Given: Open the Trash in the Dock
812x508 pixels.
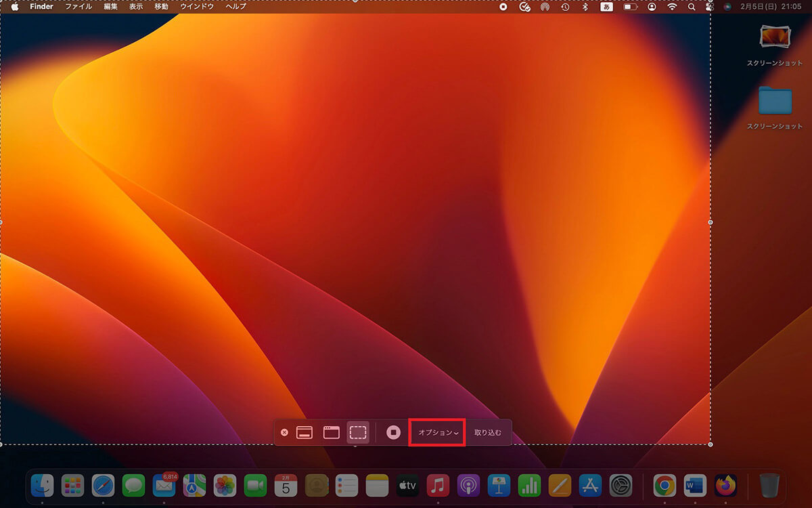Looking at the screenshot, I should 769,485.
